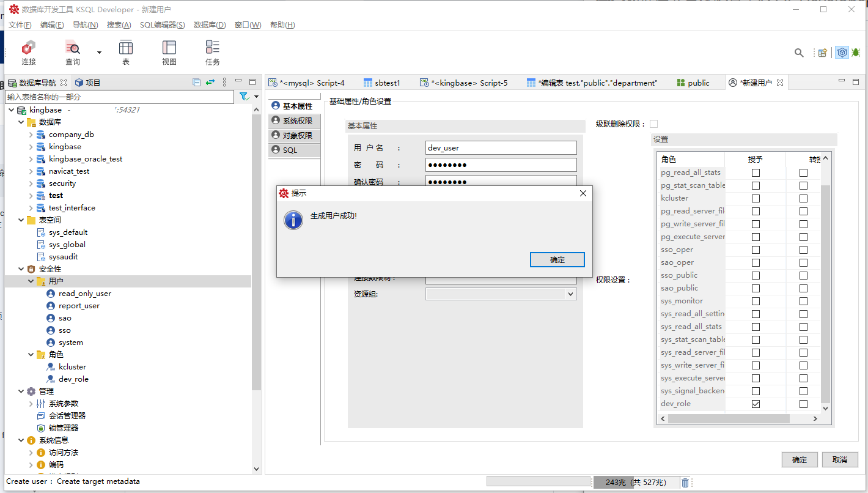Screen dimensions: 868x493
Task: Click 确定 beside 取消 in new user form
Action: click(800, 460)
